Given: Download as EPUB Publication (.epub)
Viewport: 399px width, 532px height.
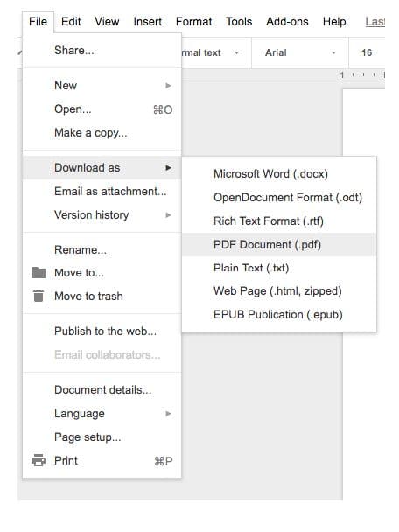Looking at the screenshot, I should [279, 314].
